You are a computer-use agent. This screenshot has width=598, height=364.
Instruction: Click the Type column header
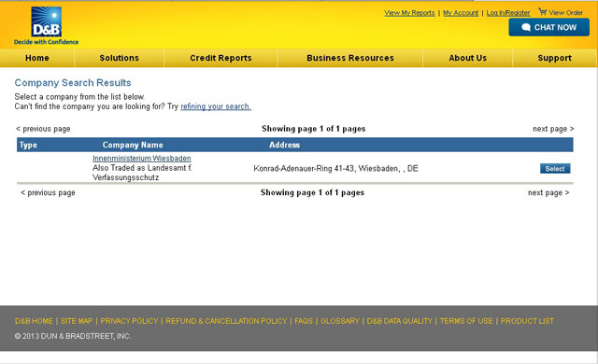[28, 145]
